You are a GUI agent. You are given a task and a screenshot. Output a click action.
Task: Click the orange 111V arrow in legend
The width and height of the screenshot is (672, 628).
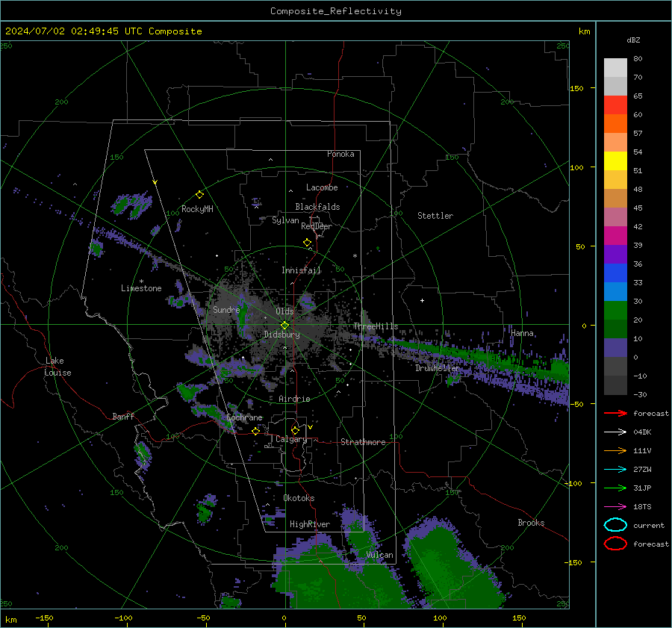coord(615,450)
